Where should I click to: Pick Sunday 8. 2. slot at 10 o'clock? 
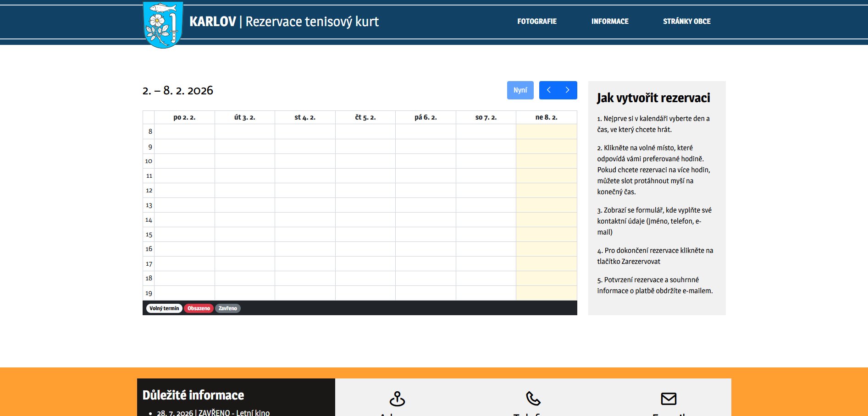tap(546, 161)
